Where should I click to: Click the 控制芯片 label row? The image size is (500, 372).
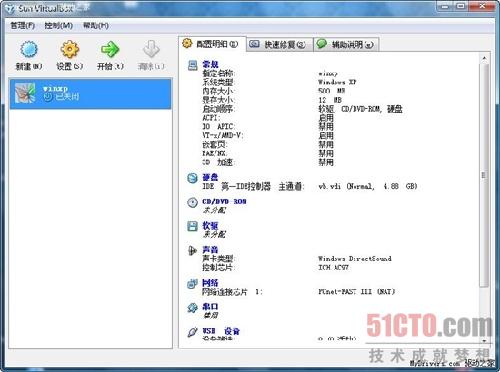219,268
